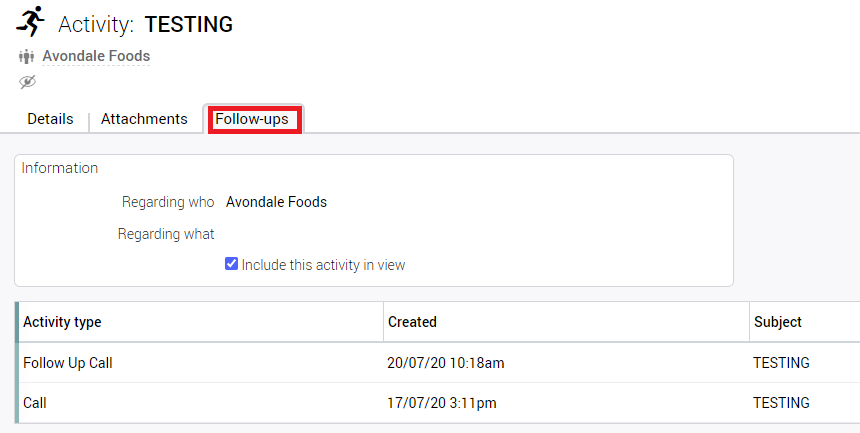
Task: Sort by Activity type column header
Action: click(x=62, y=322)
